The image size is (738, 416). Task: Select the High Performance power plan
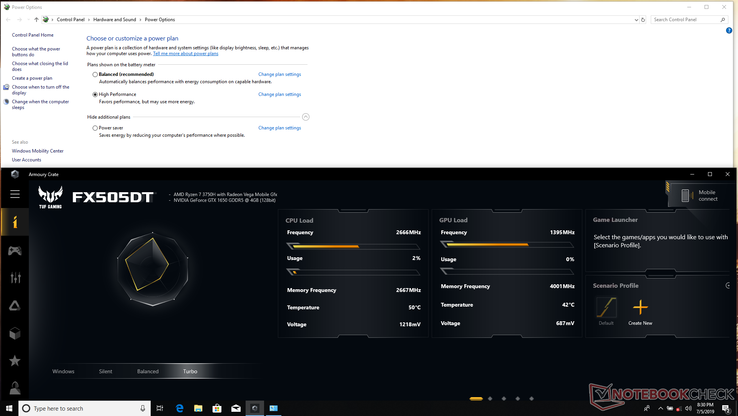[x=95, y=95]
